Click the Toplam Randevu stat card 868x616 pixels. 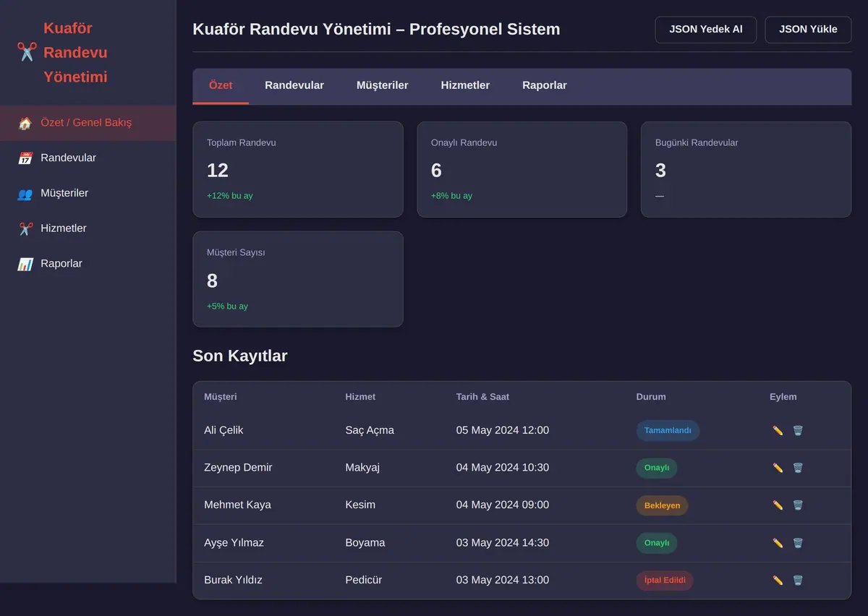pos(298,169)
